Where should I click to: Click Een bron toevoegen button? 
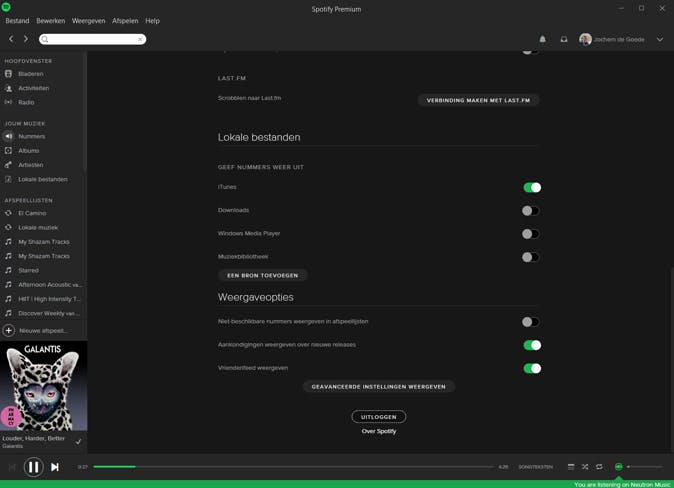263,275
